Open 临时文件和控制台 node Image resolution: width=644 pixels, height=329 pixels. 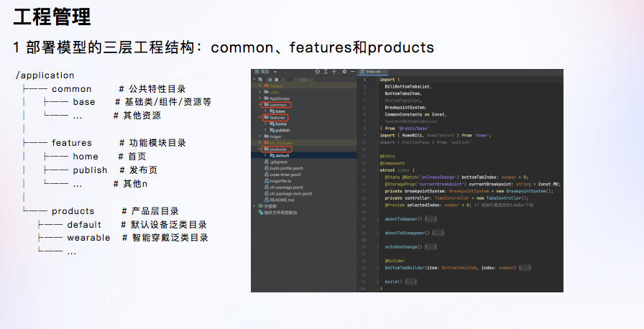pos(280,213)
